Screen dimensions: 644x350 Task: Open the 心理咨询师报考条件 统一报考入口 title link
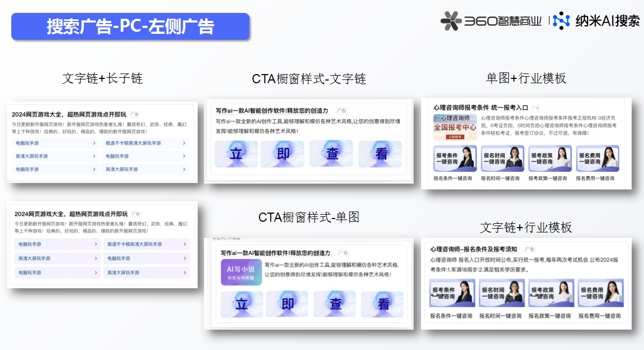481,107
